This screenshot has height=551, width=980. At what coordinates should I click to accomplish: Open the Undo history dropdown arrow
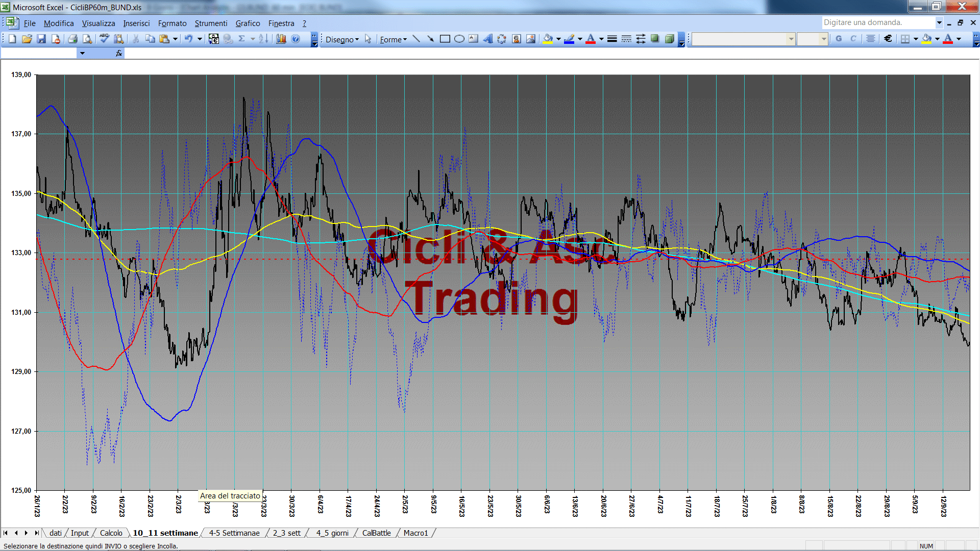(x=200, y=39)
